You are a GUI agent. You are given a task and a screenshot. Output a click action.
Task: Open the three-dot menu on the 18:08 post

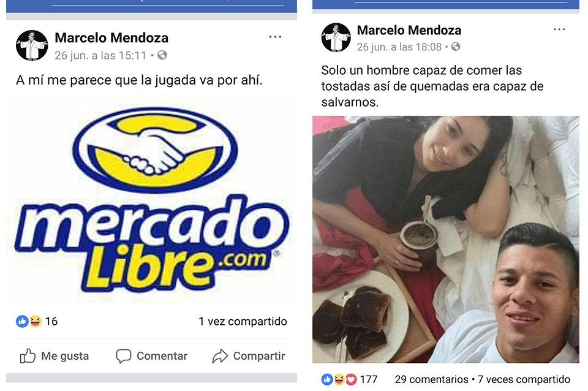click(559, 29)
